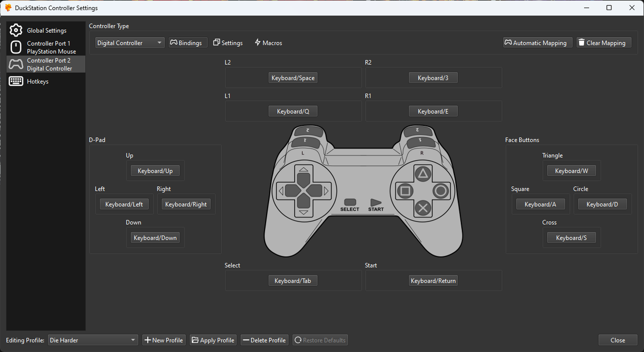Click Apply Profile button
Image resolution: width=644 pixels, height=352 pixels.
tap(213, 340)
